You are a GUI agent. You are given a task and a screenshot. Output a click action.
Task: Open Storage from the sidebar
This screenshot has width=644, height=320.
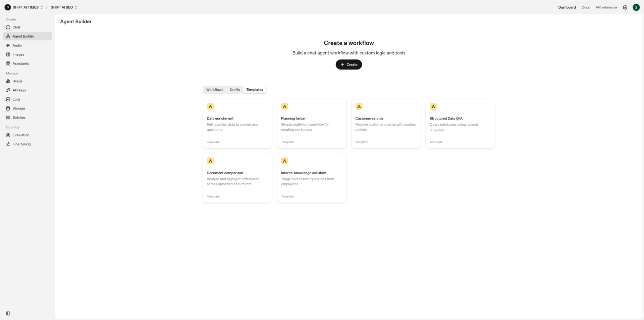click(x=8, y=108)
